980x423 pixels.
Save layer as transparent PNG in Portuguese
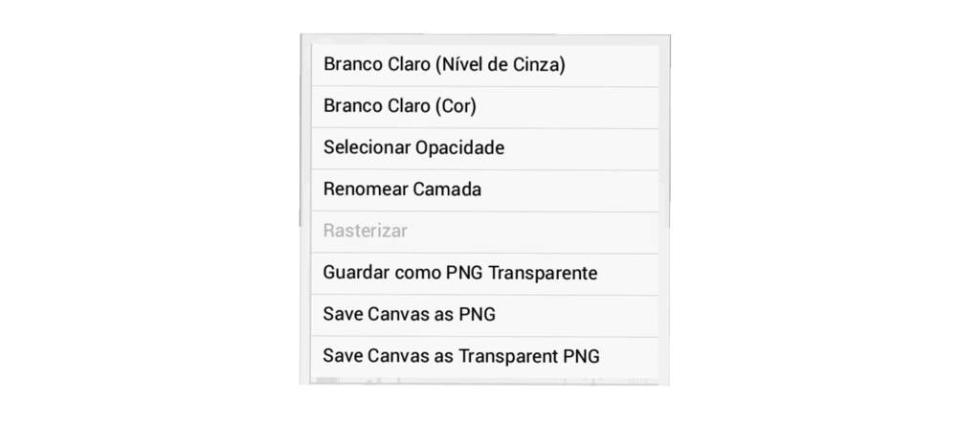485,275
